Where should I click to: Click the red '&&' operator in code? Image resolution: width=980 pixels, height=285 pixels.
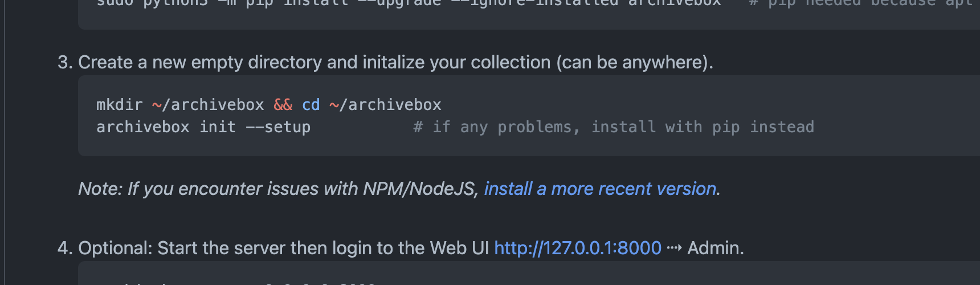[283, 105]
